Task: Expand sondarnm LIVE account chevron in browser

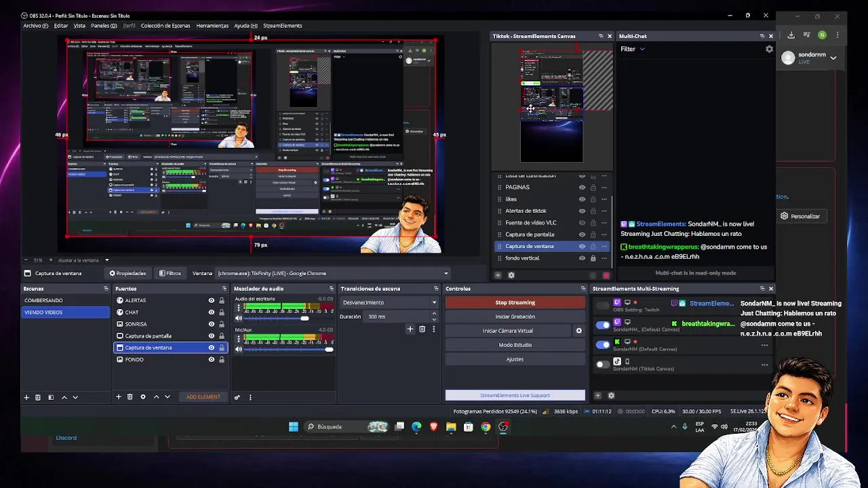Action: point(833,58)
